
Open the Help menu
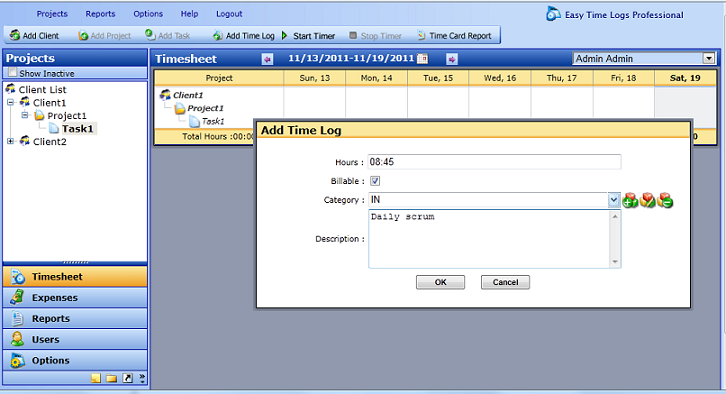189,14
